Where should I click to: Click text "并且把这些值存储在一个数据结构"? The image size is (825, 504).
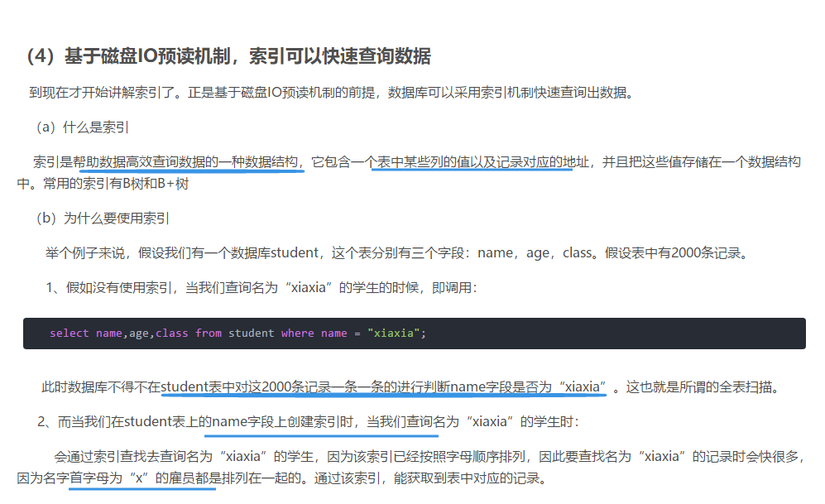(702, 162)
